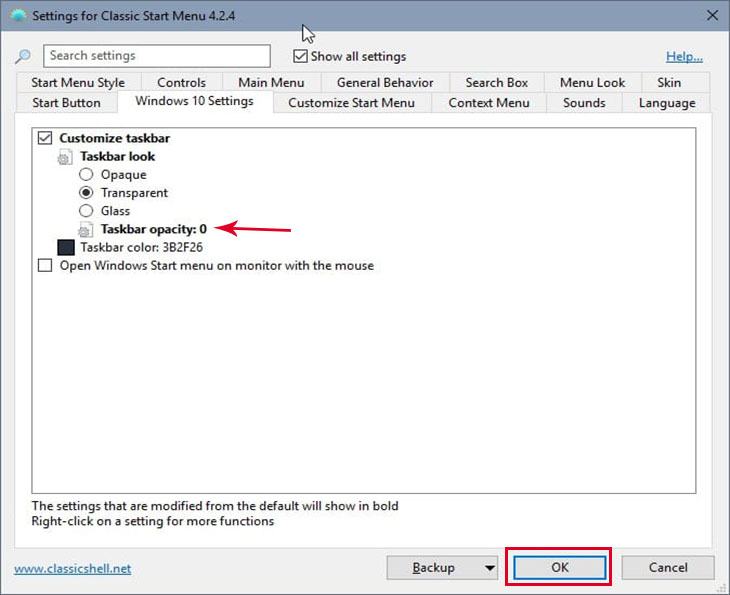
Task: Click the OK button
Action: pos(560,568)
